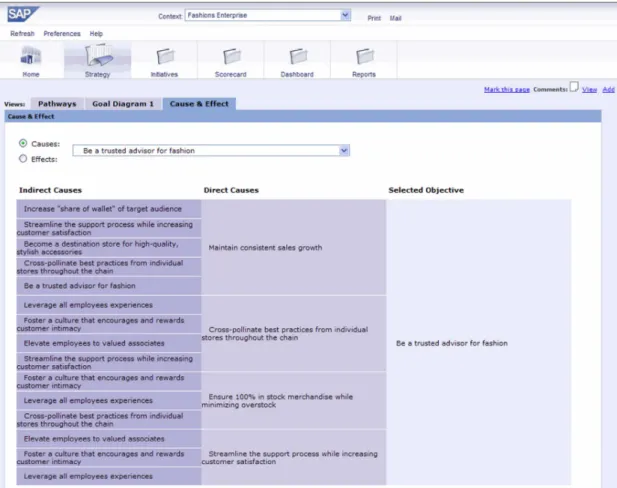
Task: Click the Refresh menu item
Action: (22, 33)
